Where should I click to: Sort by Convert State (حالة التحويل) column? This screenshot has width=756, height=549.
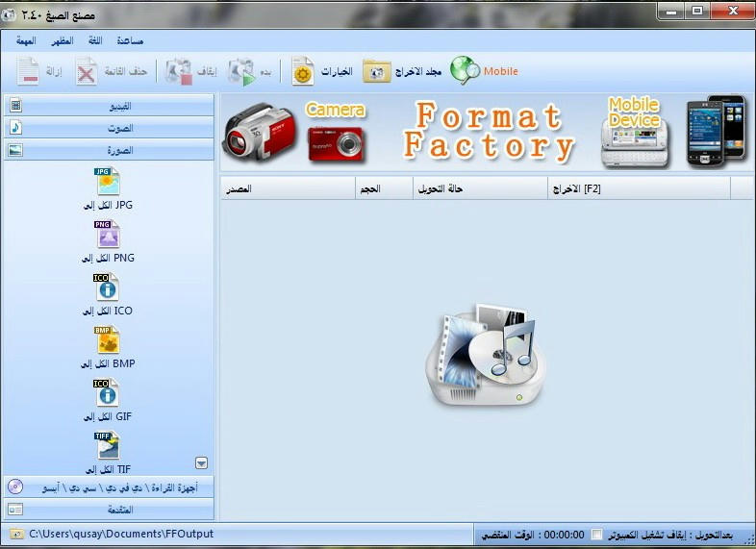tap(480, 188)
